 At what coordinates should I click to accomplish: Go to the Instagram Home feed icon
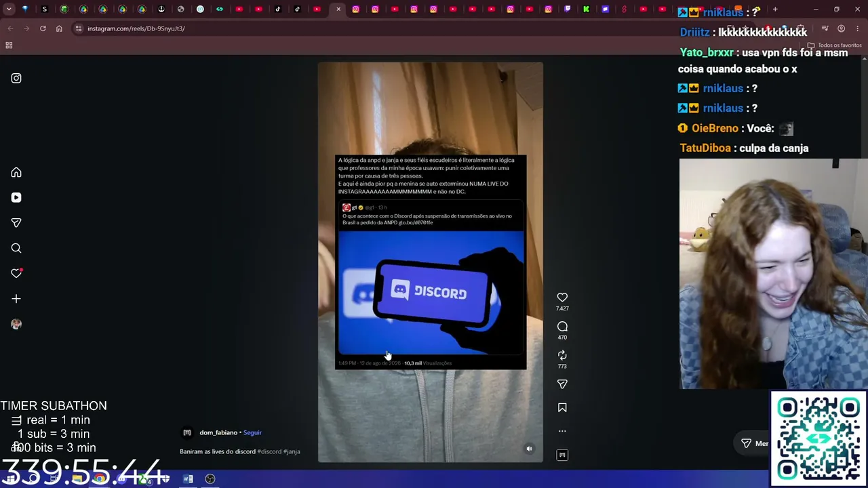click(x=16, y=173)
